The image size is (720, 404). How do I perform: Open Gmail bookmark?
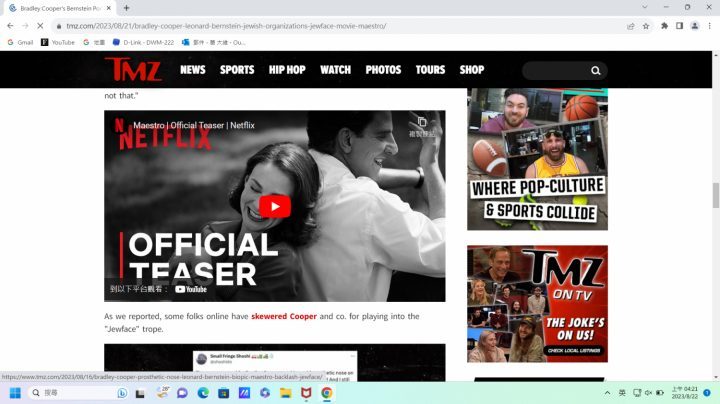pyautogui.click(x=20, y=42)
